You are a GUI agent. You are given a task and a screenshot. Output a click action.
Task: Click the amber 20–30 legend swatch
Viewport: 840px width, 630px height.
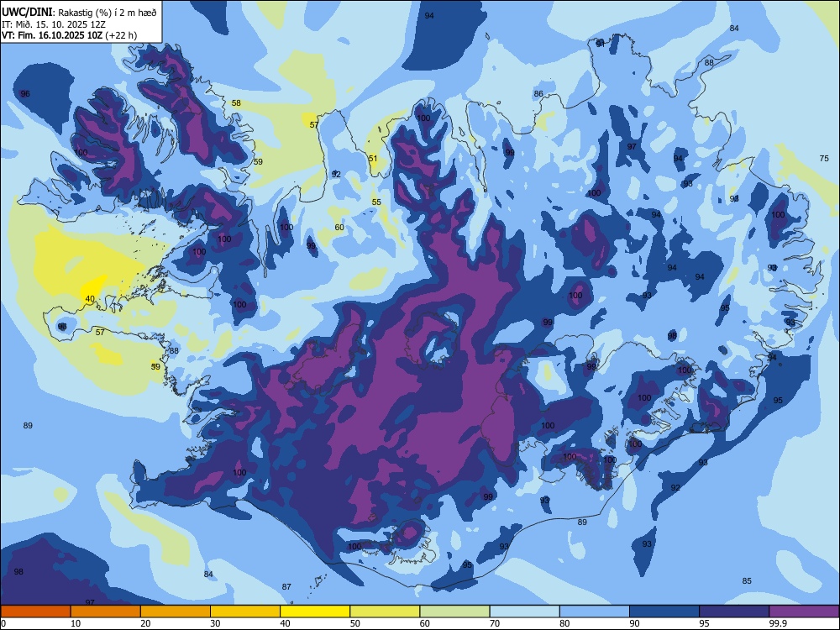pyautogui.click(x=176, y=612)
